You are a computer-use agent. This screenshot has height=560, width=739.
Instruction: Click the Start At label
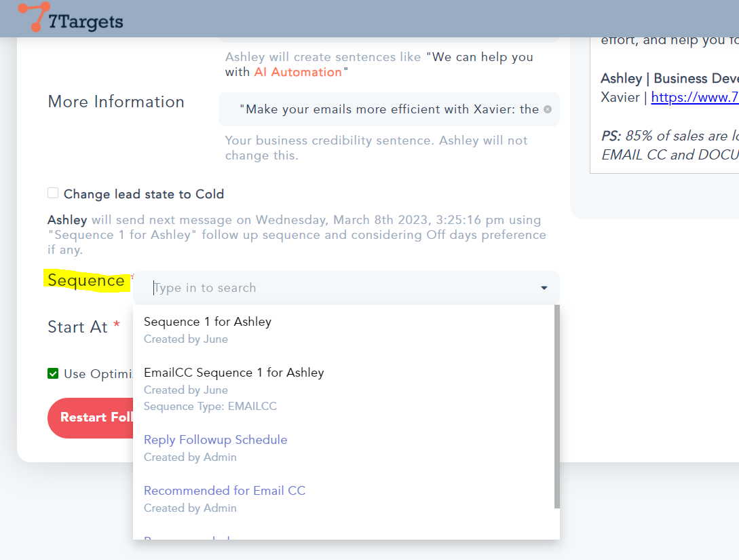77,327
